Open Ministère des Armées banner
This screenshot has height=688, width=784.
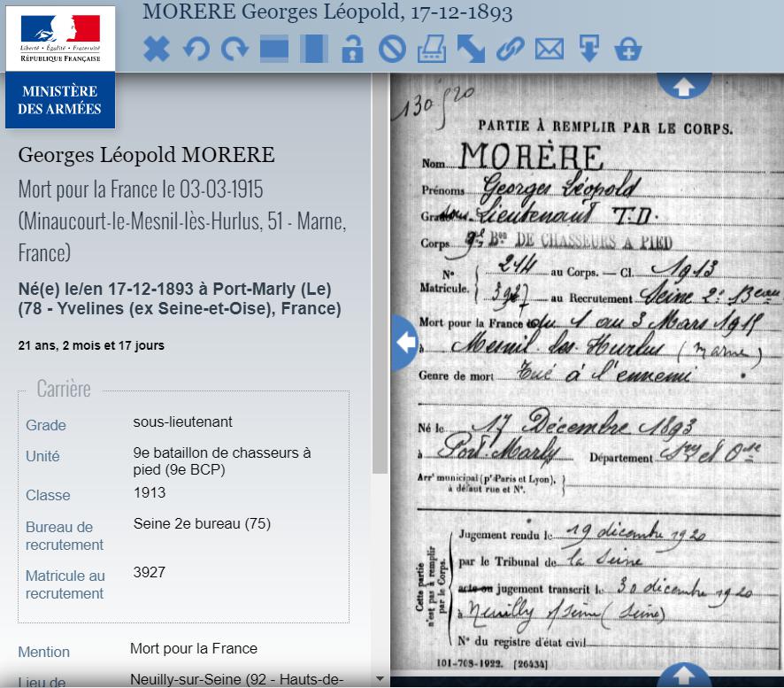(x=60, y=100)
